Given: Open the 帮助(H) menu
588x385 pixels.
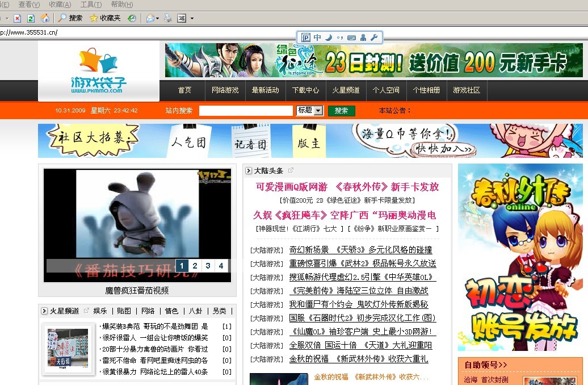Looking at the screenshot, I should pos(122,5).
